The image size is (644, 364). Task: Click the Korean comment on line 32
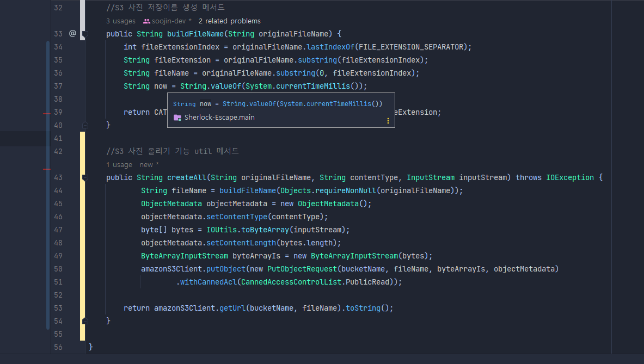coord(165,8)
